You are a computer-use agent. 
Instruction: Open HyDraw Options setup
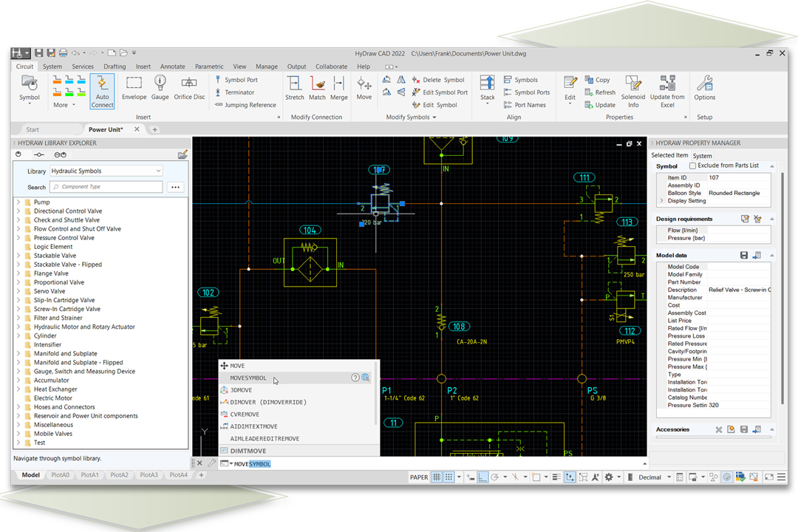pos(704,88)
